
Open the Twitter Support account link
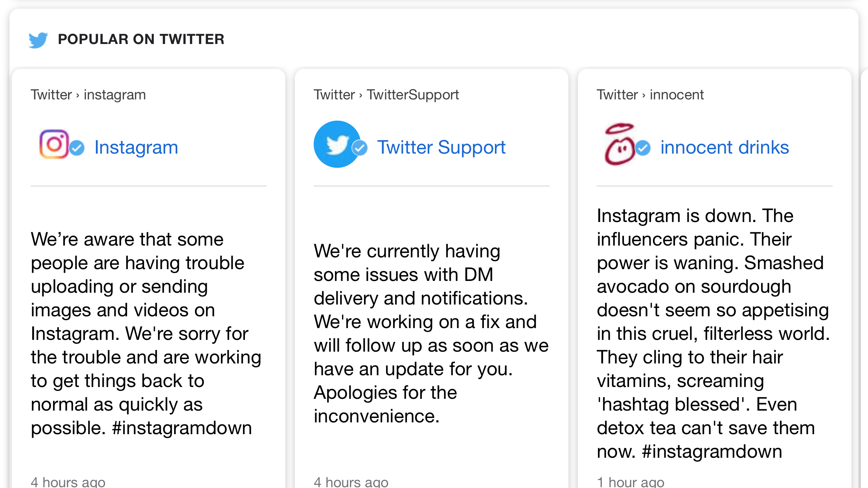tap(441, 147)
